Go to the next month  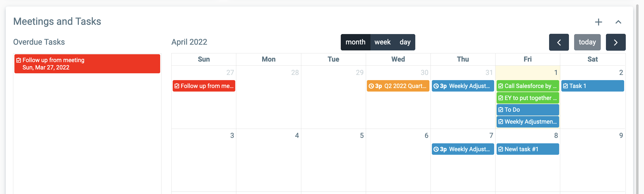[x=616, y=42]
